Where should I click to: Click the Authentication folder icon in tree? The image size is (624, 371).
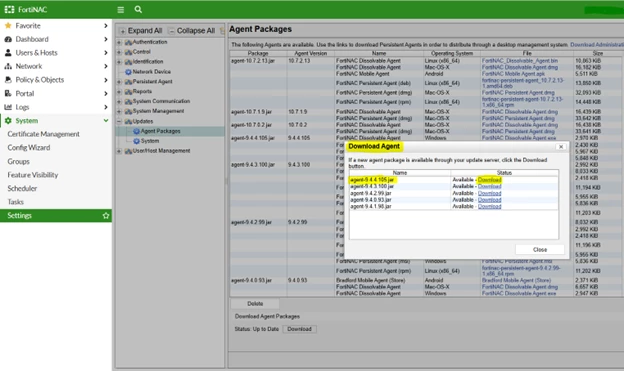coord(128,42)
